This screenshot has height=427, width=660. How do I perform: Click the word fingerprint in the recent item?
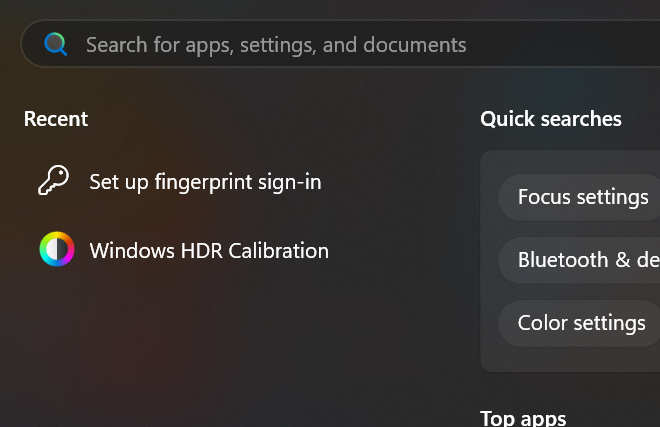click(203, 183)
